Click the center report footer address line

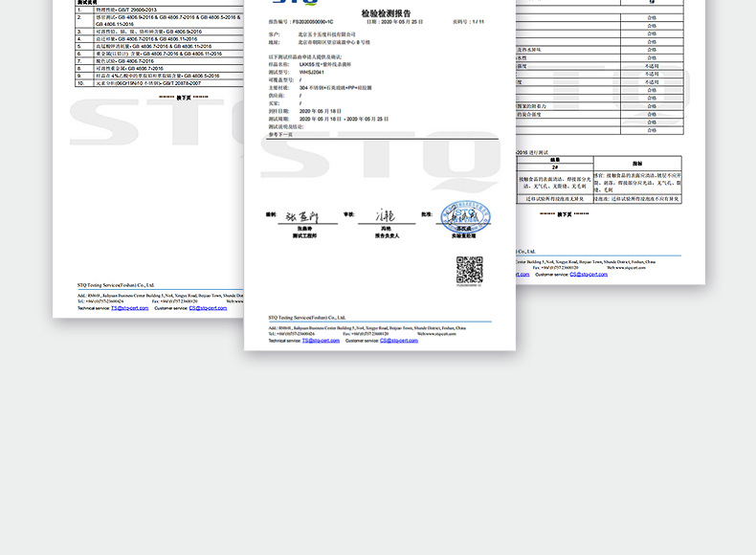[x=367, y=328]
